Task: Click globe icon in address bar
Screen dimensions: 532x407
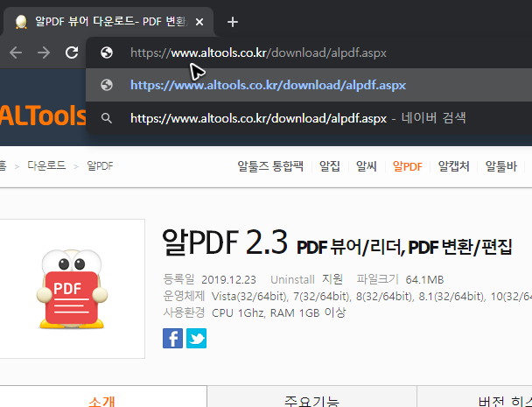Action: 107,53
